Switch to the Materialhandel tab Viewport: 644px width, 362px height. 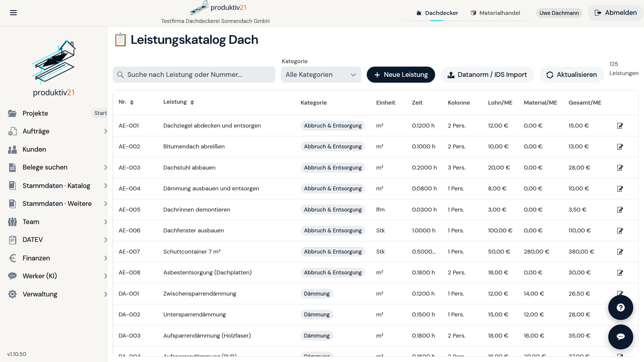pos(495,13)
